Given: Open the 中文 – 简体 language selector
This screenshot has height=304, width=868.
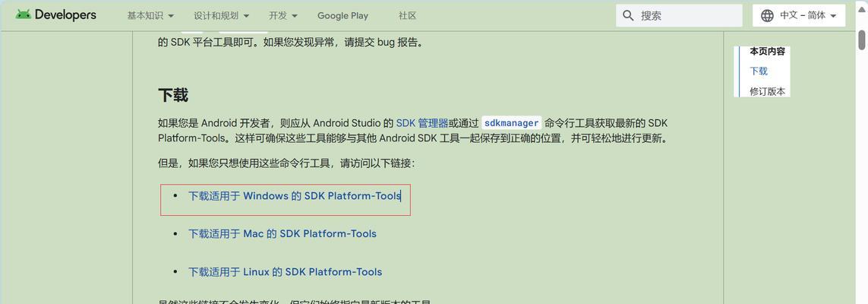Looking at the screenshot, I should (799, 15).
